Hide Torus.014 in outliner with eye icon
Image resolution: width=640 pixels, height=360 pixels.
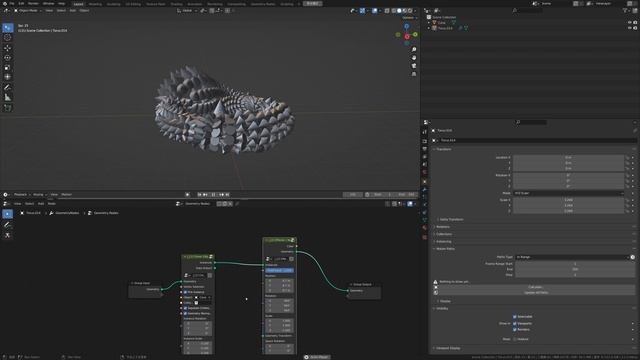[629, 28]
